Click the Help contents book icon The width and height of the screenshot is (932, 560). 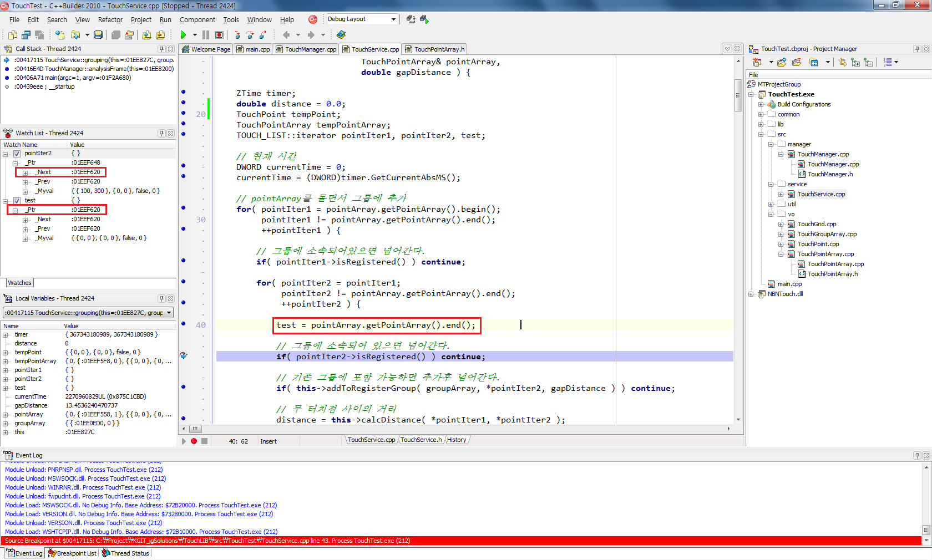tap(341, 35)
